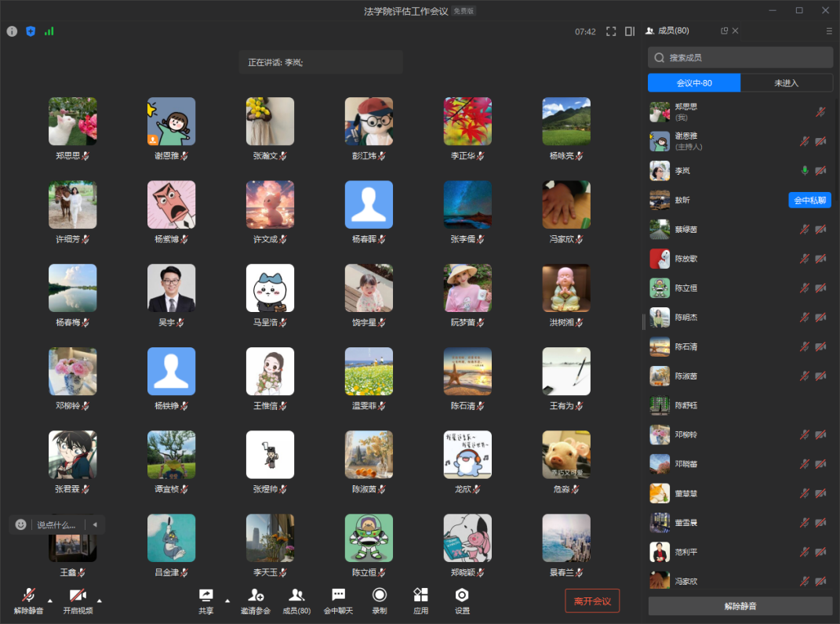Image resolution: width=840 pixels, height=624 pixels.
Task: Check the green network signal icon
Action: [49, 31]
